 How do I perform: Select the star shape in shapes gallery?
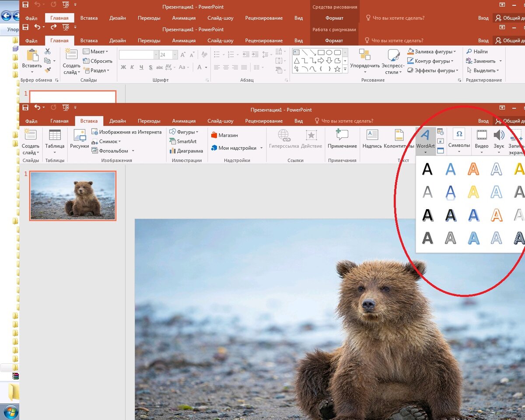337,69
